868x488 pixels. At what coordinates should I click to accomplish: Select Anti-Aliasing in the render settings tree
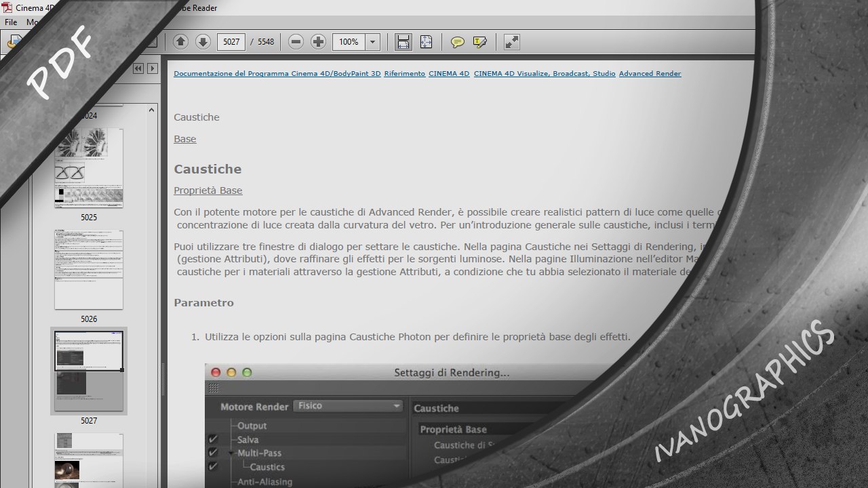pos(264,482)
